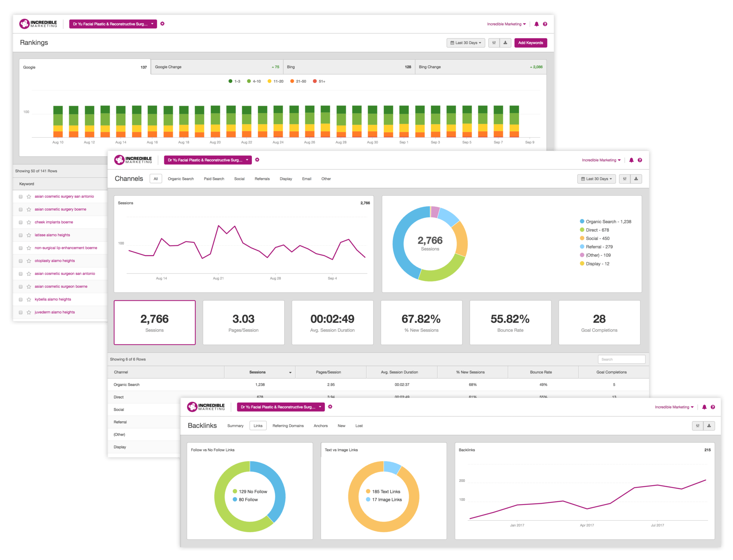The height and width of the screenshot is (560, 733).
Task: Click settings gear in Backlinks window header
Action: [330, 407]
